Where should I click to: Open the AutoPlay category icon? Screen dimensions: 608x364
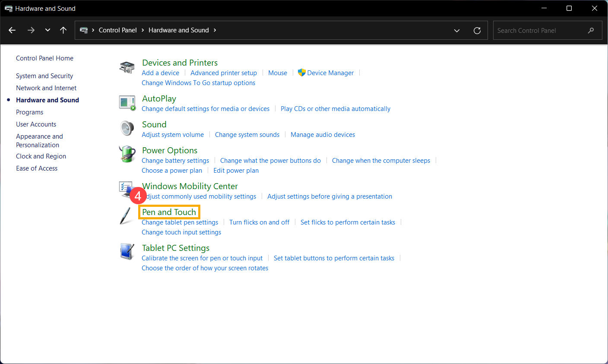point(127,103)
